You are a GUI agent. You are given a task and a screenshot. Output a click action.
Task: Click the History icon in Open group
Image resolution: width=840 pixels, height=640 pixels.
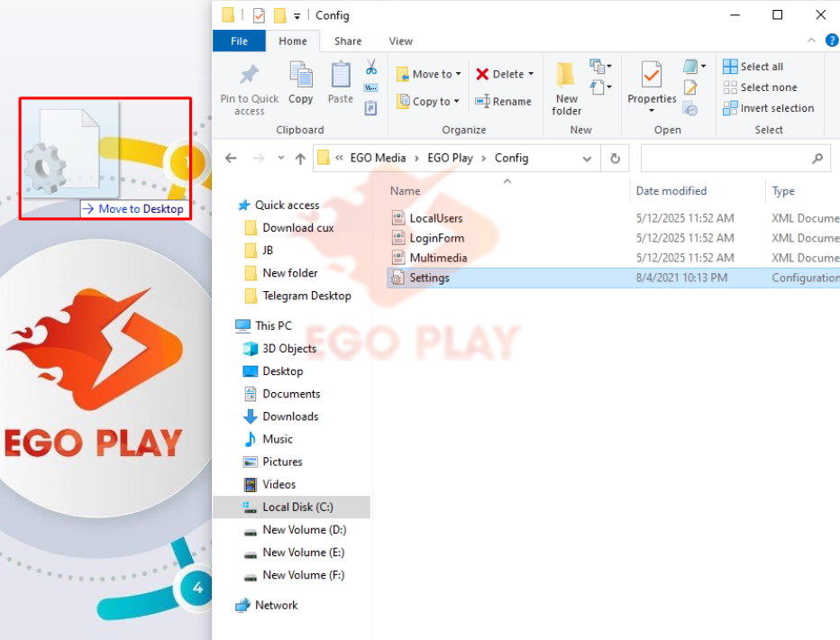[x=690, y=109]
